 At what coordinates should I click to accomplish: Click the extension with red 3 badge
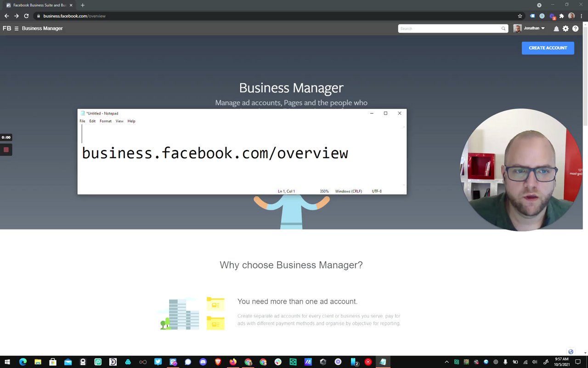[x=552, y=16]
